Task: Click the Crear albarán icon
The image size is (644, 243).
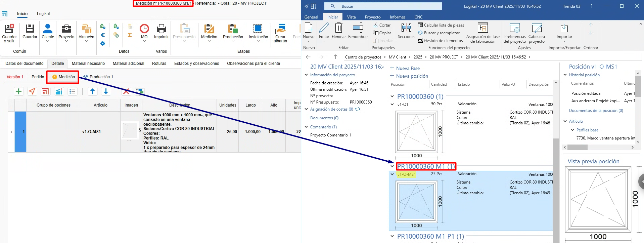Action: coord(280,29)
